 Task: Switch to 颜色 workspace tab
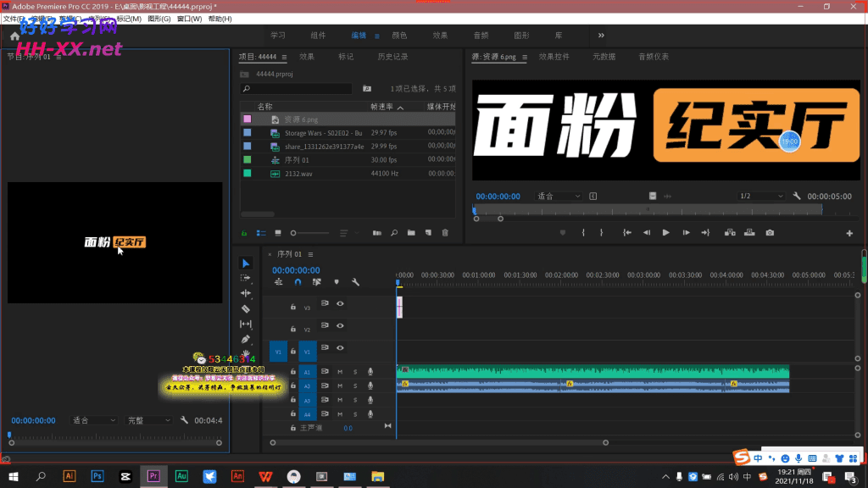[x=399, y=36]
